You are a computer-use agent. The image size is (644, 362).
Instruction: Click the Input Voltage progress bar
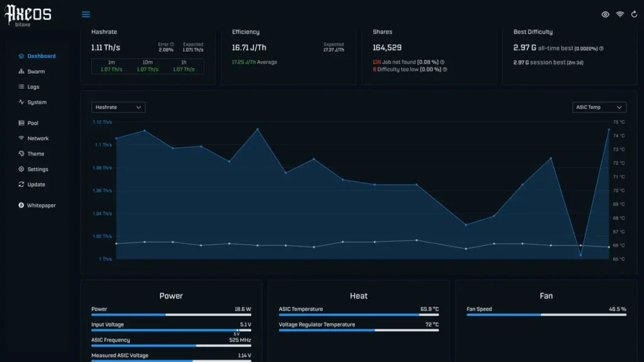[171, 330]
